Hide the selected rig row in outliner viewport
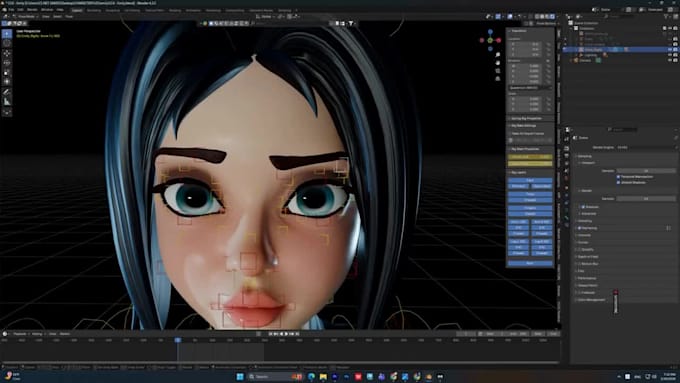Image resolution: width=680 pixels, height=383 pixels. point(670,49)
